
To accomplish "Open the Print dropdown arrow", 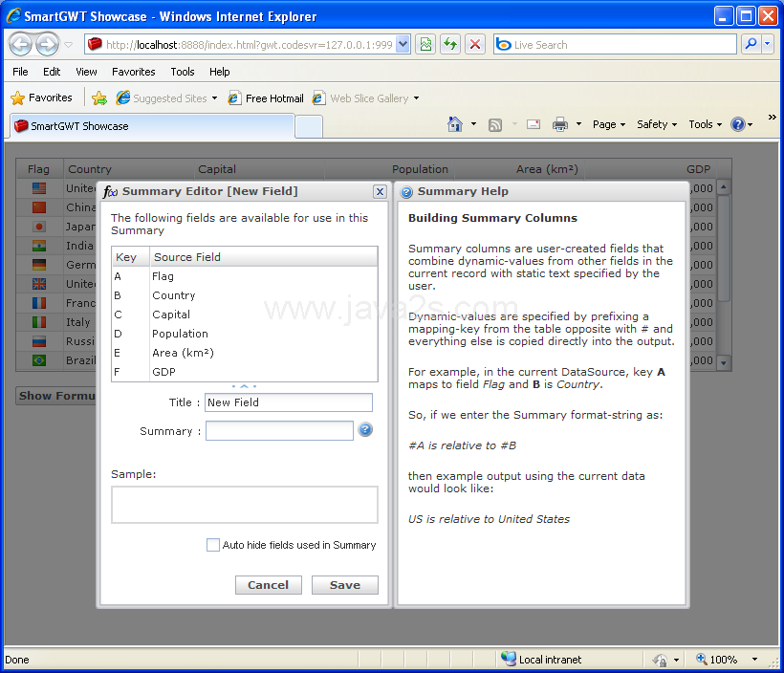I will pyautogui.click(x=578, y=124).
